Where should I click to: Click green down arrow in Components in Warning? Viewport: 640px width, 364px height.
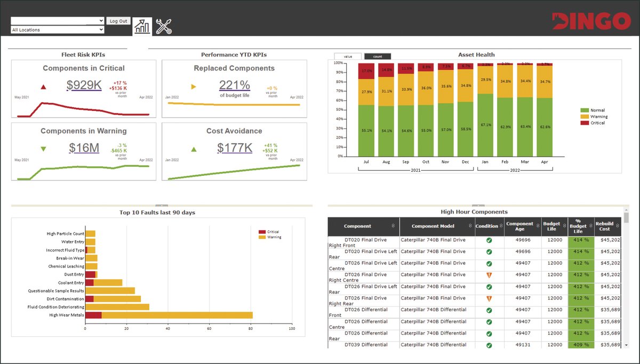point(44,149)
